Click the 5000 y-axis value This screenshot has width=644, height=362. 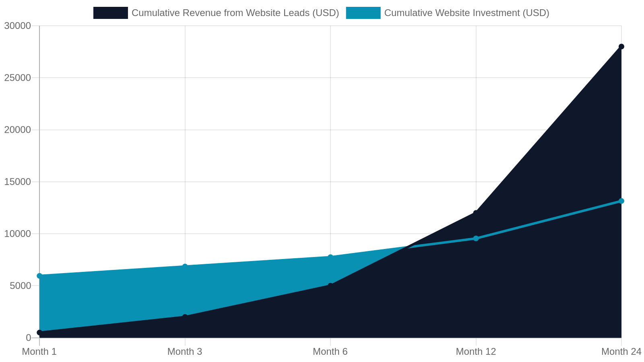tap(20, 286)
